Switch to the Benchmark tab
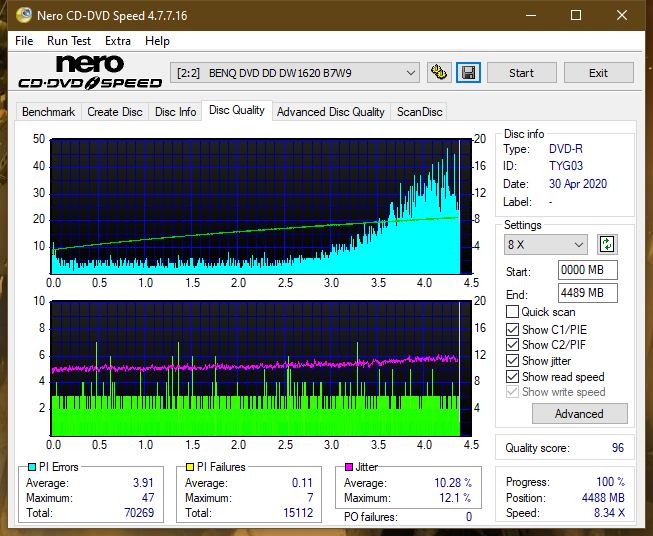This screenshot has width=653, height=536. click(49, 112)
